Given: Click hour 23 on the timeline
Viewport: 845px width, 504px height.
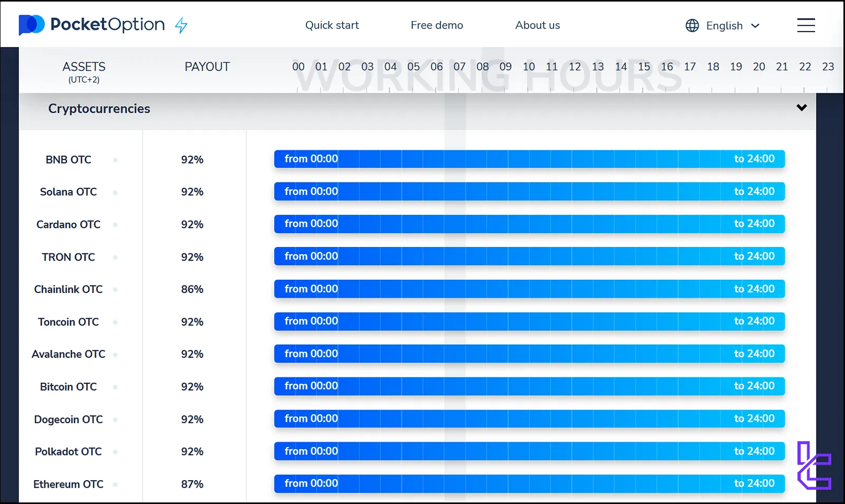Looking at the screenshot, I should (x=828, y=66).
